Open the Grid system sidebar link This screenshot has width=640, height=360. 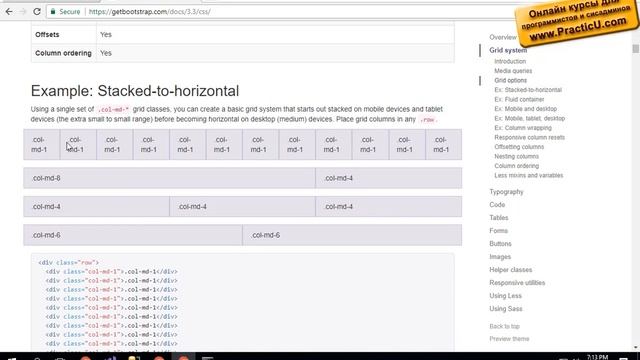pos(508,50)
